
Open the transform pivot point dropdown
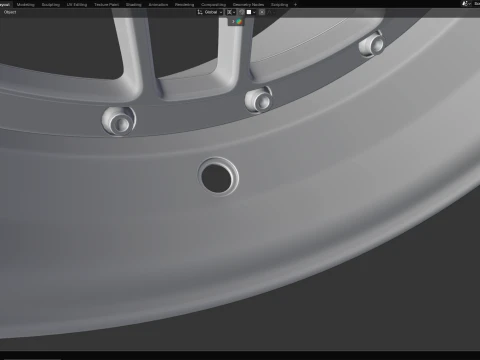(231, 12)
